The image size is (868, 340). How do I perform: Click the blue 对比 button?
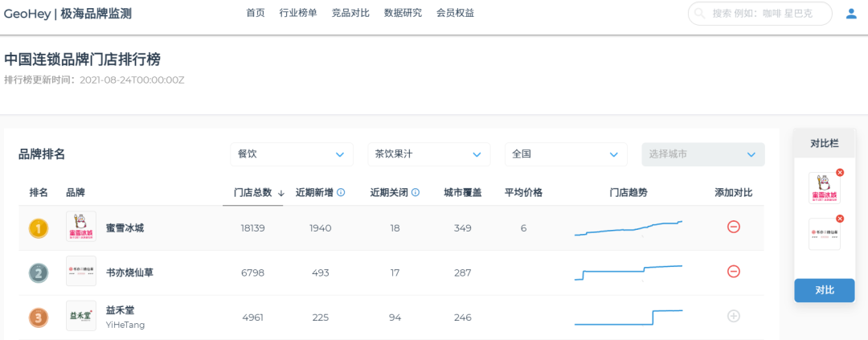tap(825, 291)
